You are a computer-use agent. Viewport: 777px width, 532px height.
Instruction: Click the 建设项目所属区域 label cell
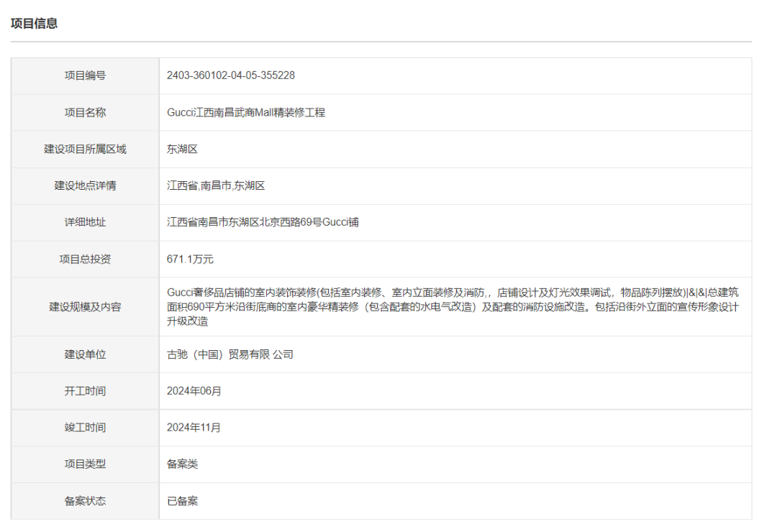[x=85, y=150]
